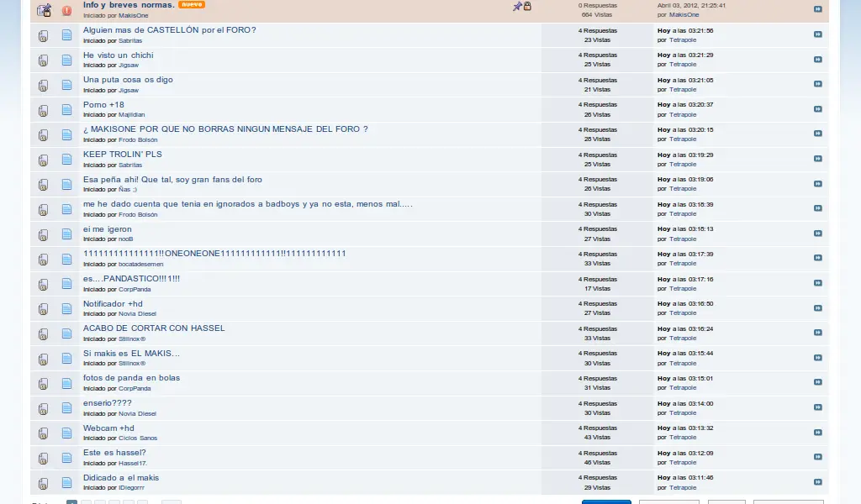View profile of 'bocatadesemen'
The width and height of the screenshot is (861, 504).
coord(140,265)
